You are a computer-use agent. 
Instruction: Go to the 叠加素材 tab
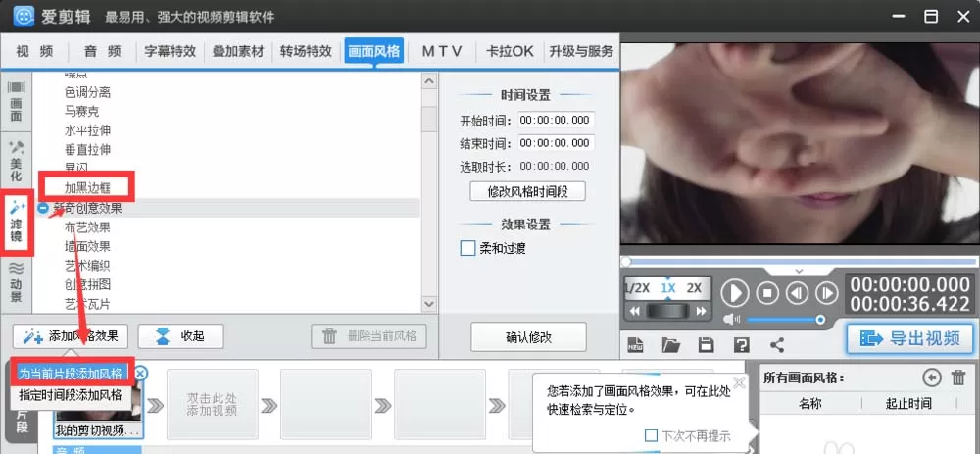(x=238, y=51)
